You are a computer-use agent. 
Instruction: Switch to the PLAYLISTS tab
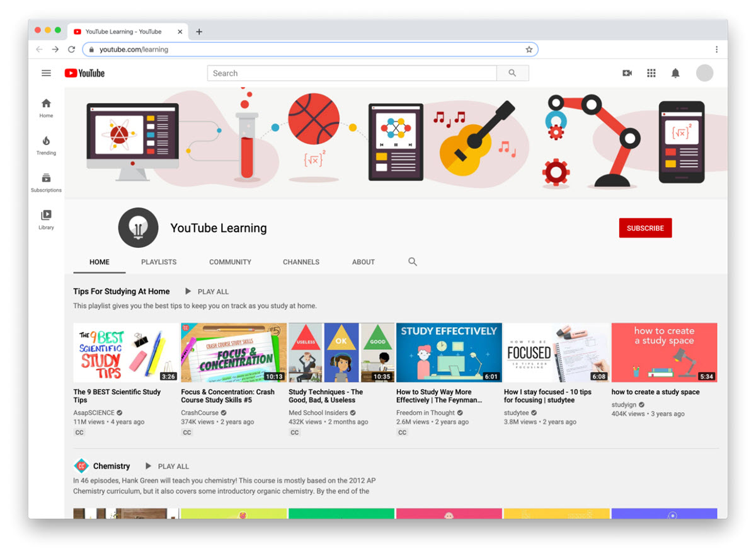coord(159,261)
